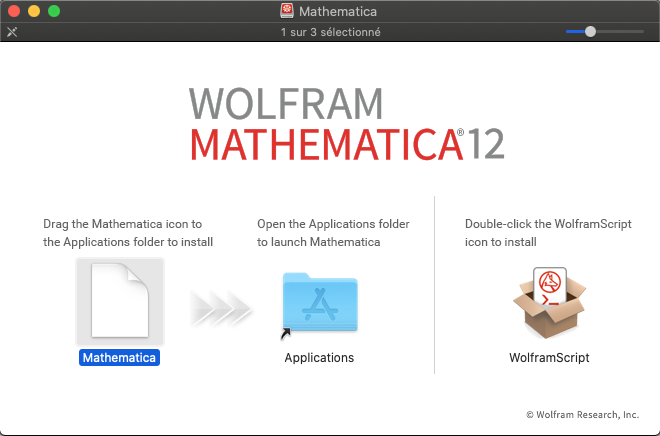Minimize the window with the yellow button
This screenshot has height=436, width=660.
pos(34,11)
